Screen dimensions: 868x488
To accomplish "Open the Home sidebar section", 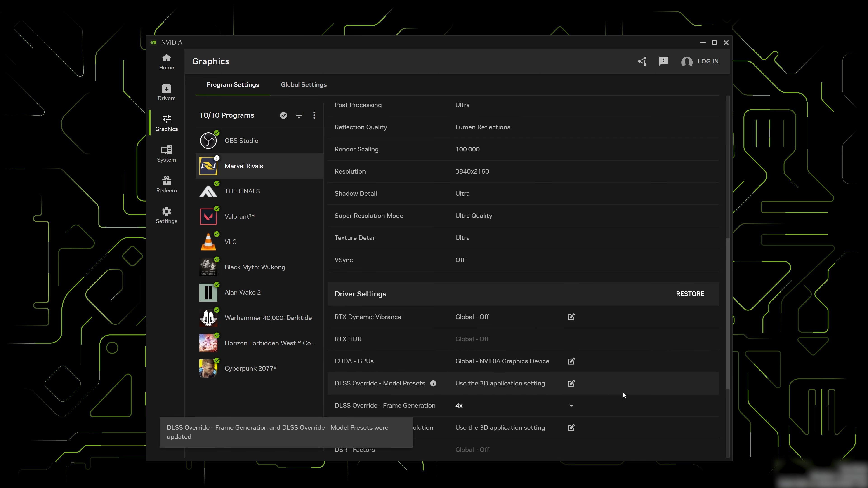I will point(166,62).
